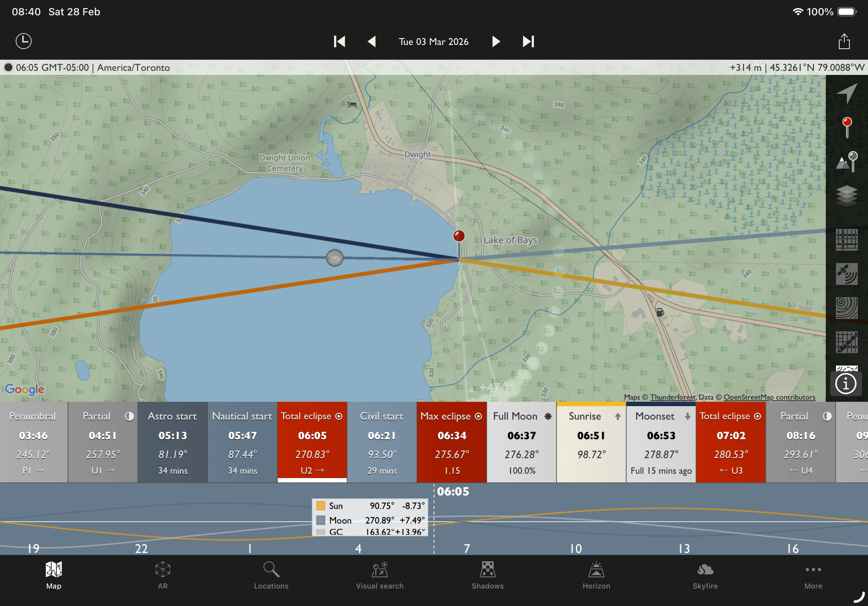The width and height of the screenshot is (868, 606).
Task: Tap the current location arrow icon
Action: pos(847,93)
